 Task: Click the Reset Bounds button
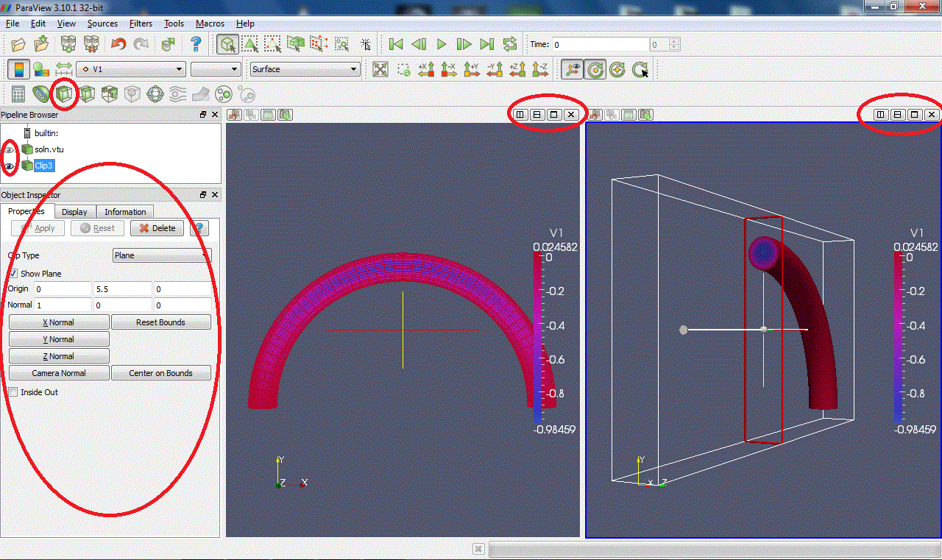pyautogui.click(x=160, y=322)
